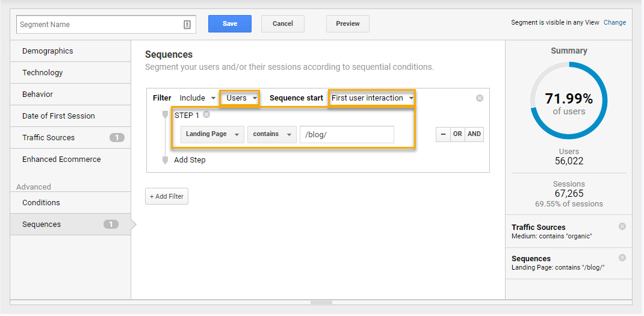Select Enhanced Ecommerce in sidebar

click(61, 160)
